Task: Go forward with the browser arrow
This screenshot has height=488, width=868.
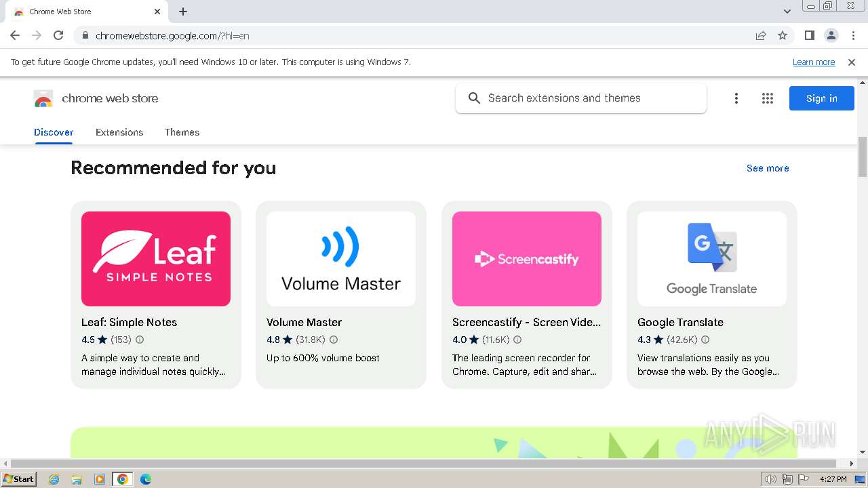Action: click(37, 35)
